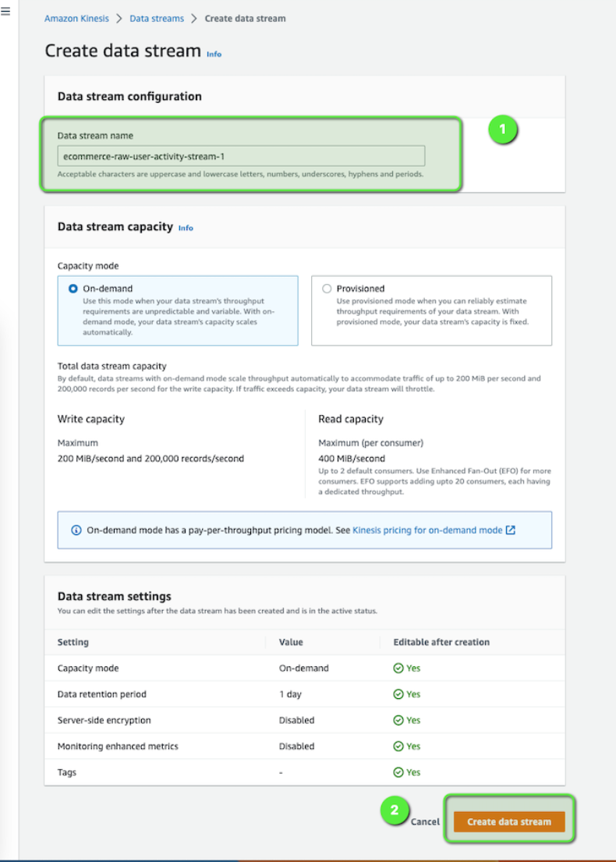Click the green check icon beside Data retention period

[x=399, y=694]
